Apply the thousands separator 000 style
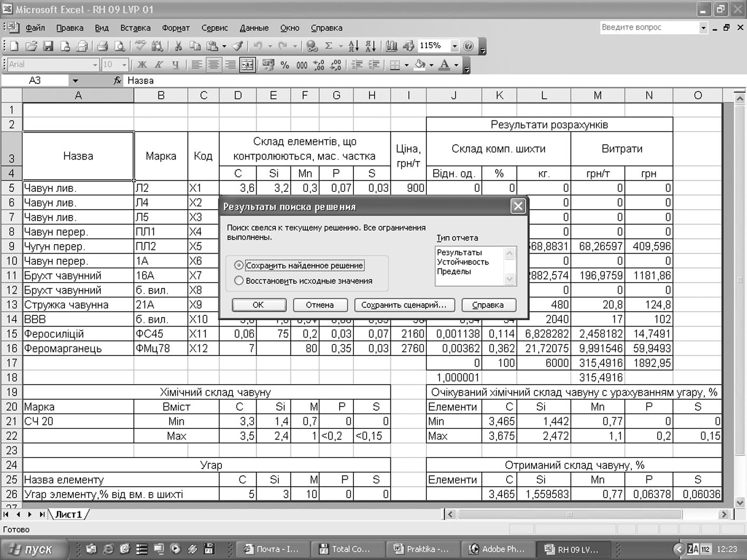Viewport: 747px width, 560px height. coord(302,65)
